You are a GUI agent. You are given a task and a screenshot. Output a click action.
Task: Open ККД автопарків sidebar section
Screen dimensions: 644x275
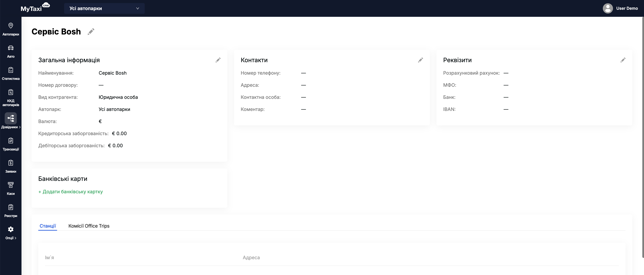point(11,98)
